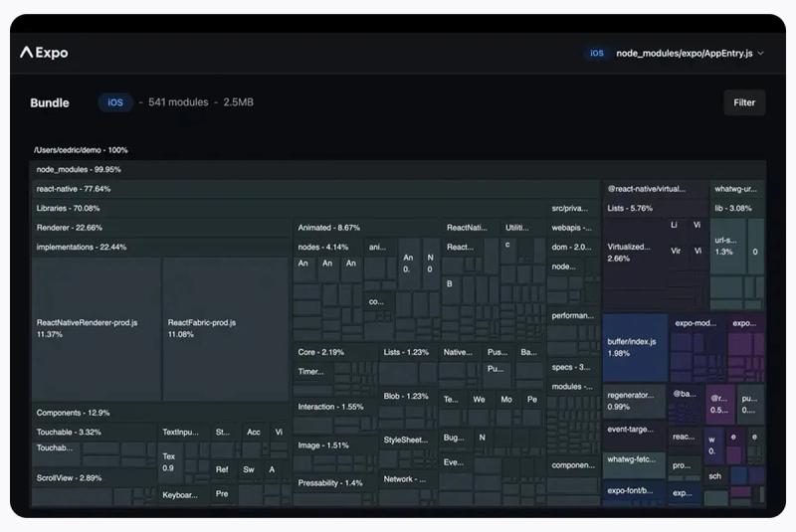Select the specs - 3... block

573,367
